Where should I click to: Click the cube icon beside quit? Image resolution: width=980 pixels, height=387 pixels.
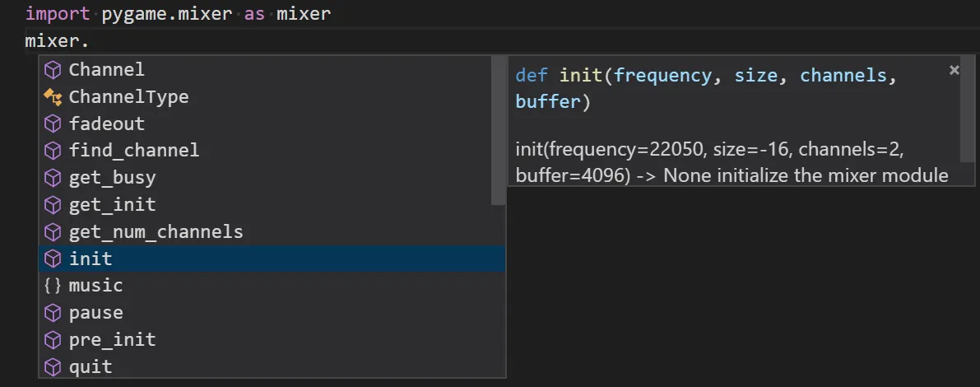click(53, 366)
